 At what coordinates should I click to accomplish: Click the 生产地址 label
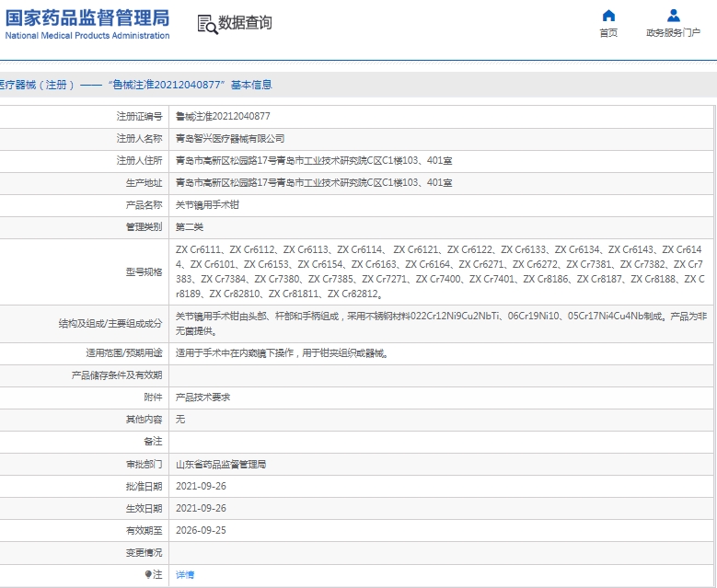point(144,182)
